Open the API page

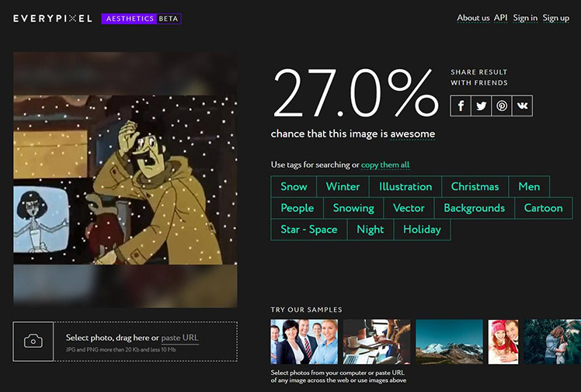[x=500, y=18]
